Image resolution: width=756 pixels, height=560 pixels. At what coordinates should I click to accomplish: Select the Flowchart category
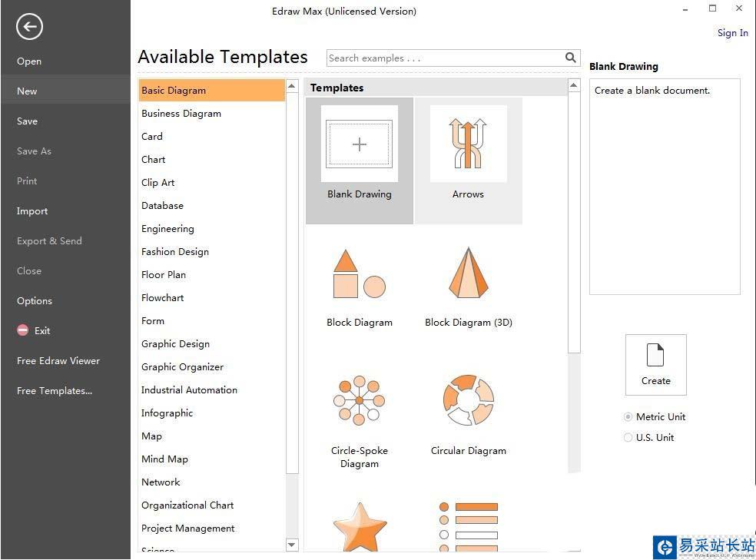tap(211, 298)
